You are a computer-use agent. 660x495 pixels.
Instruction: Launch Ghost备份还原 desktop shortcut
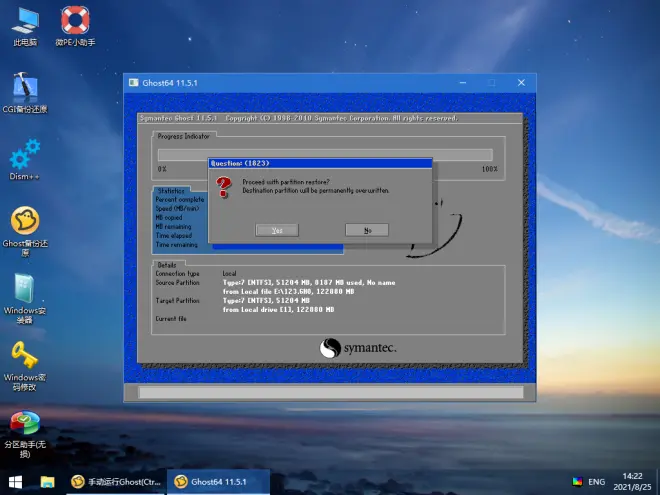point(25,231)
